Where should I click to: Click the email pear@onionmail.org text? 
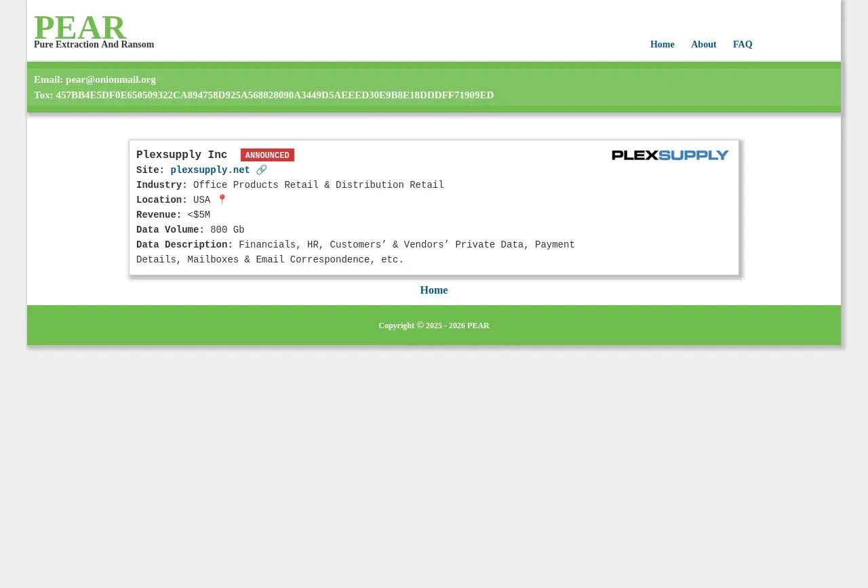111,79
